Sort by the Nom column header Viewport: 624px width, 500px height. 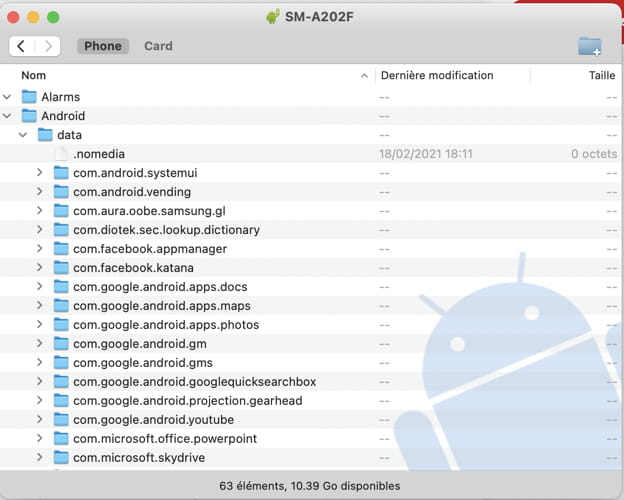33,75
